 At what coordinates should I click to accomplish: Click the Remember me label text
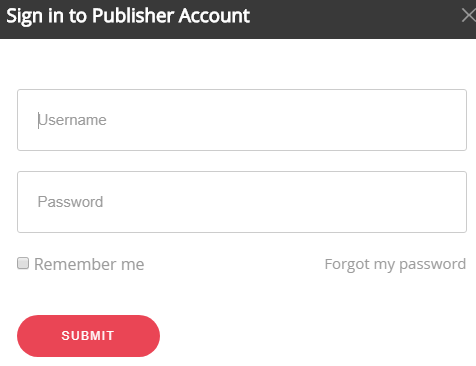pos(89,264)
